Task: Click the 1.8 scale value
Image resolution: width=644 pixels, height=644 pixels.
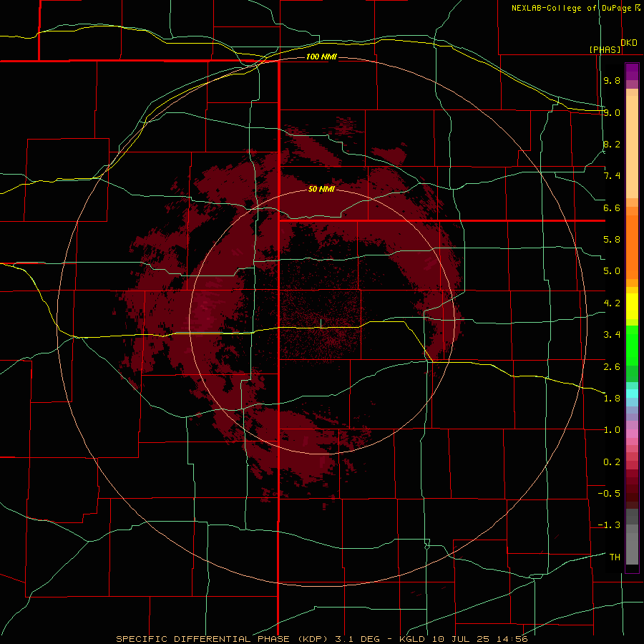Action: click(x=612, y=399)
